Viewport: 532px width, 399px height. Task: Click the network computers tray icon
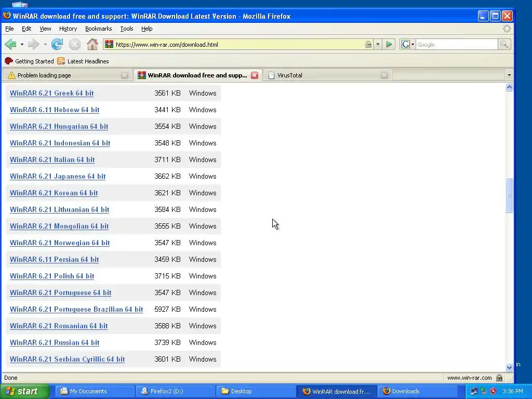pos(474,391)
